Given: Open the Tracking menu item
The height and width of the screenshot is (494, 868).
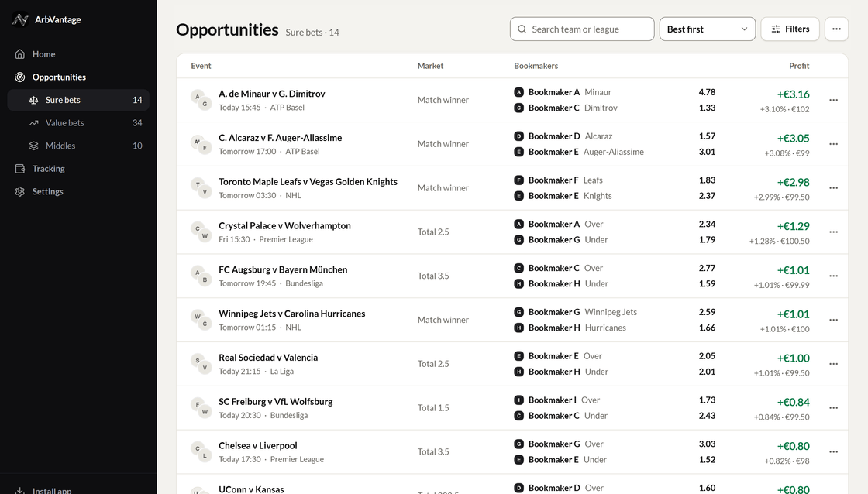Looking at the screenshot, I should pyautogui.click(x=78, y=169).
